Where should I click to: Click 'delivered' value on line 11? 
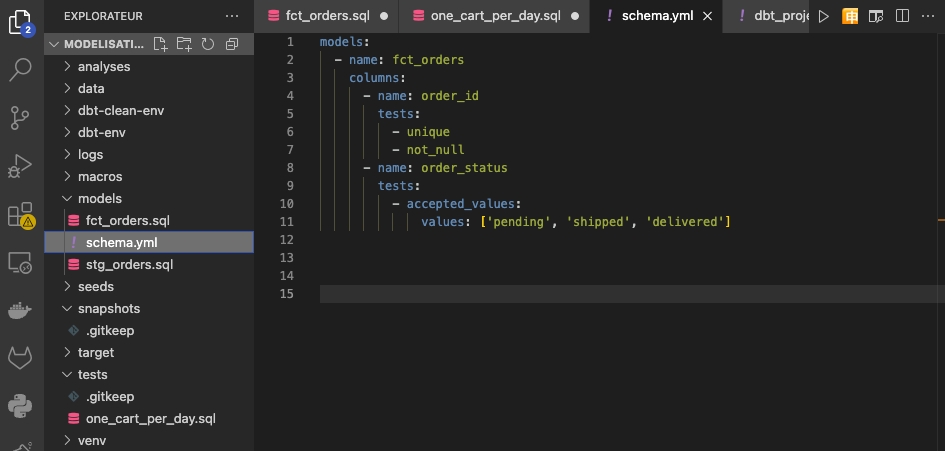point(684,222)
